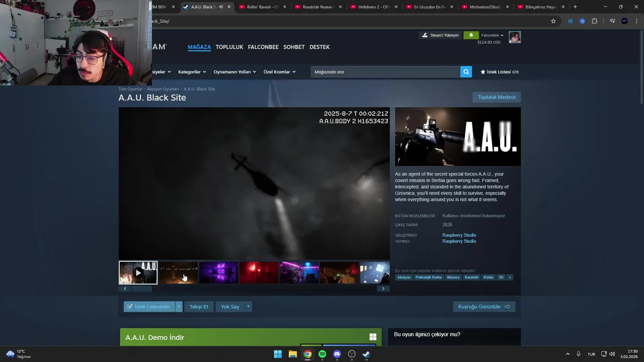Select the red-lit screenshot thumbnail
Viewport: 644px width, 362px height.
259,273
